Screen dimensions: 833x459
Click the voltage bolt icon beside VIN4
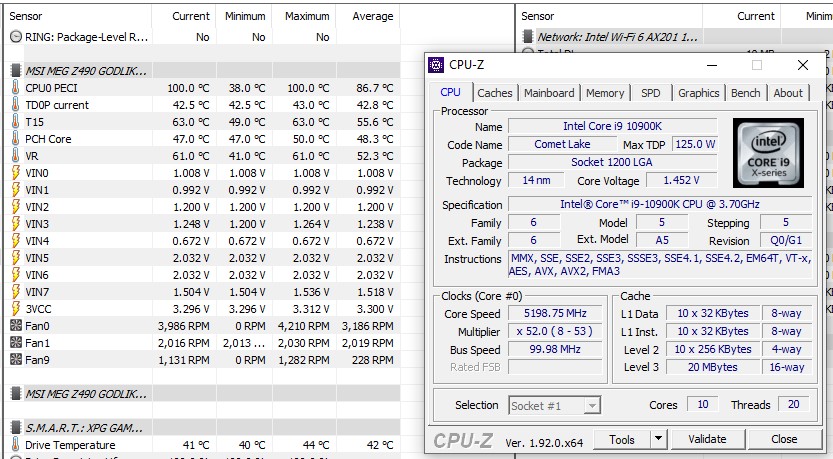coord(16,241)
